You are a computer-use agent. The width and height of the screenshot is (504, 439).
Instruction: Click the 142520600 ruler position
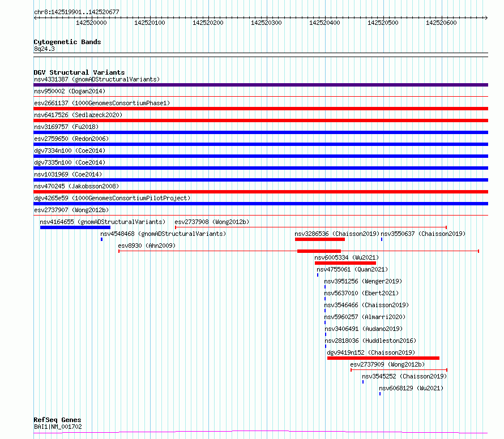pos(441,23)
